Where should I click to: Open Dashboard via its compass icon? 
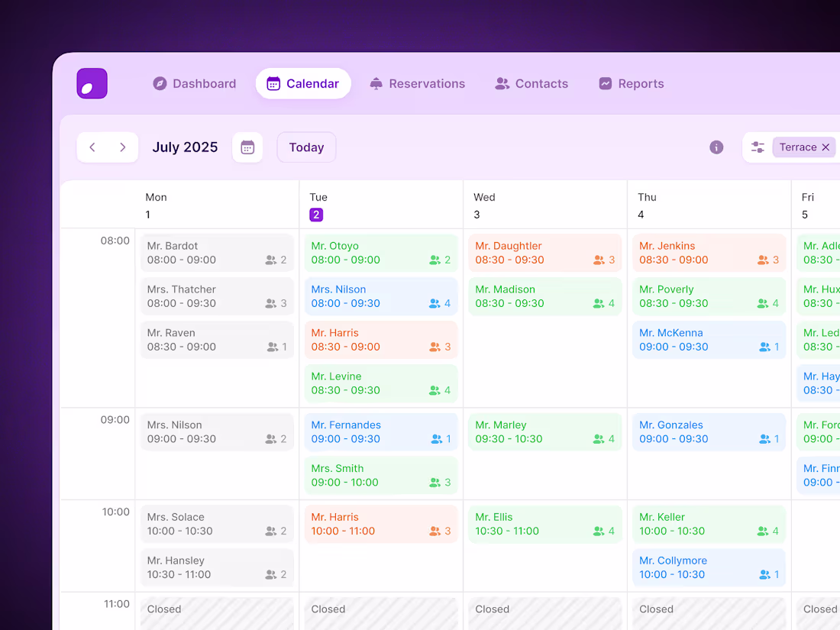(x=160, y=83)
